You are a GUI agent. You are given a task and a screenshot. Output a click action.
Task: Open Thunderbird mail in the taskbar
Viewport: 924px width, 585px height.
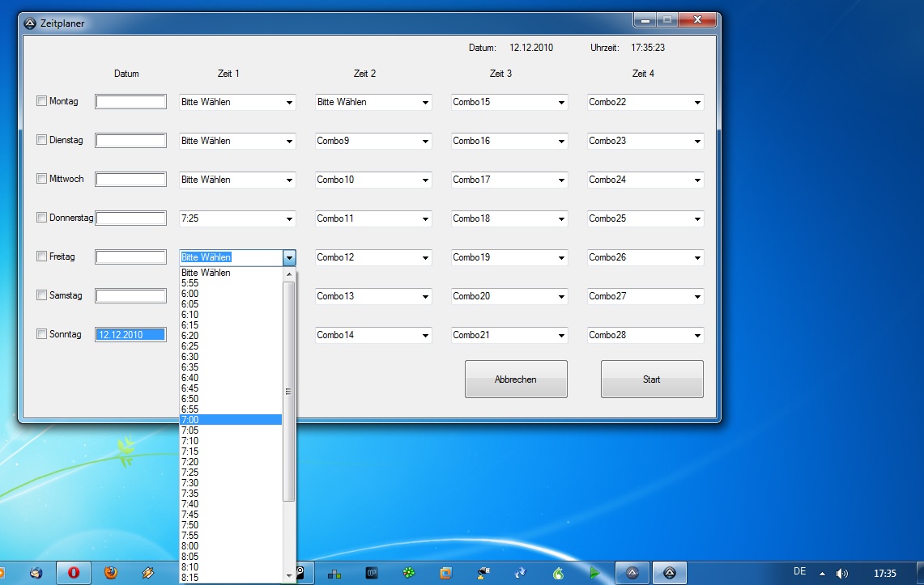pos(36,573)
